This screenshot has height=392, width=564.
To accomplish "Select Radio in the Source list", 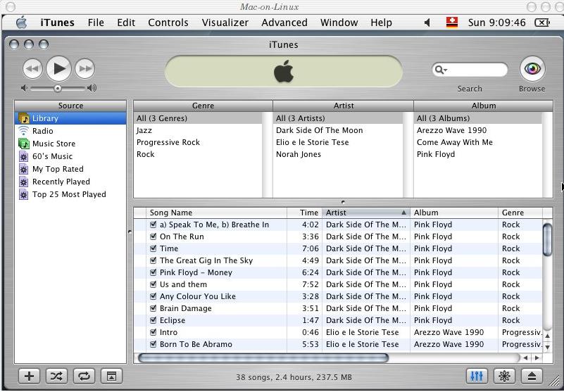I will tap(70, 131).
